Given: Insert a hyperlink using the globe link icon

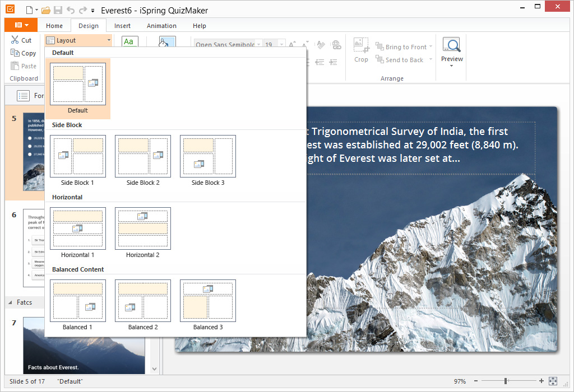Looking at the screenshot, I should (336, 45).
